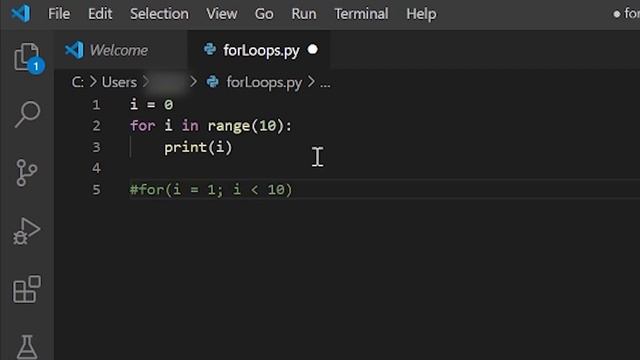The image size is (640, 360).
Task: Click the Users breadcrumb segment
Action: (119, 82)
